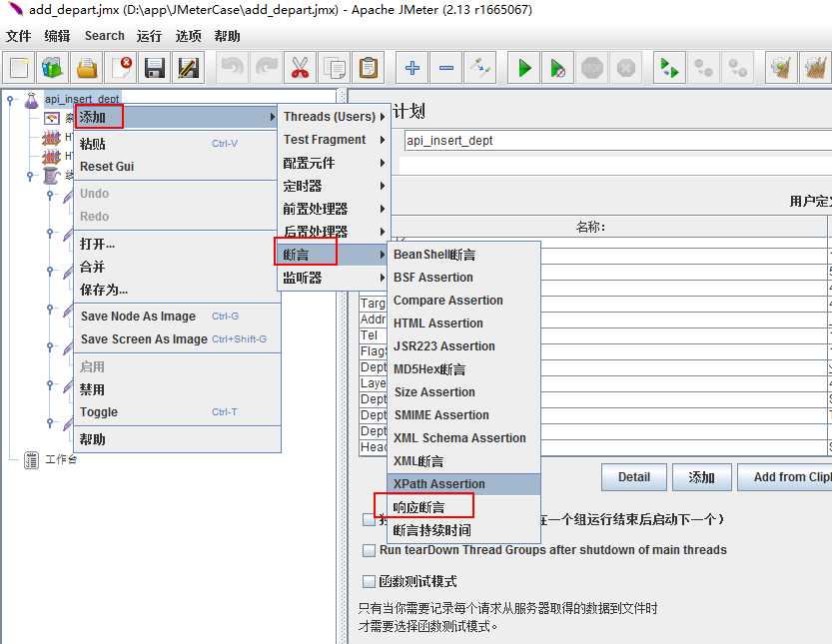This screenshot has height=644, width=832.
Task: Expand the 后置处理器 submenu
Action: pyautogui.click(x=334, y=232)
